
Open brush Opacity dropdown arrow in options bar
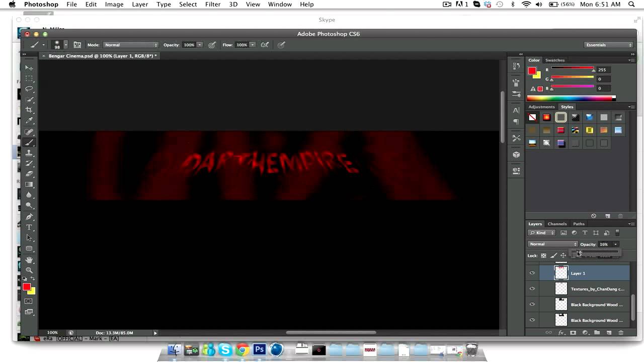200,45
